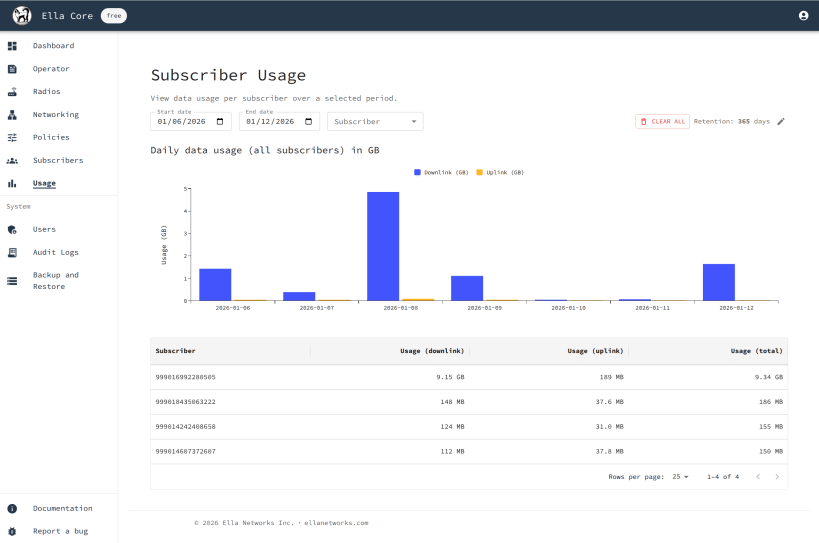Click the 2026-01-08 downlink bar
This screenshot has width=819, height=543.
pos(383,246)
